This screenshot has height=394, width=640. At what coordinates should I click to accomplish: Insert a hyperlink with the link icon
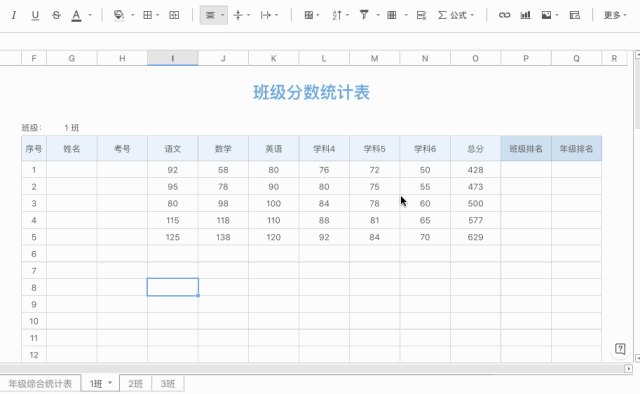504,15
